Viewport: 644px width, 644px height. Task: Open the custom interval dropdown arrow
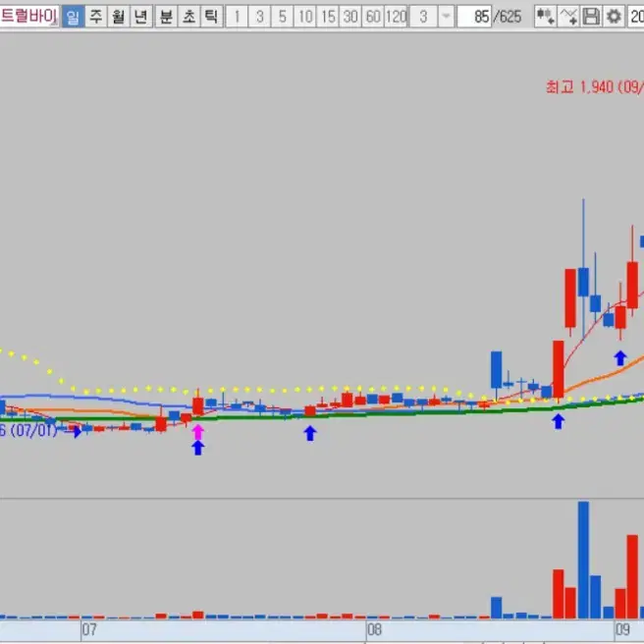[x=446, y=17]
